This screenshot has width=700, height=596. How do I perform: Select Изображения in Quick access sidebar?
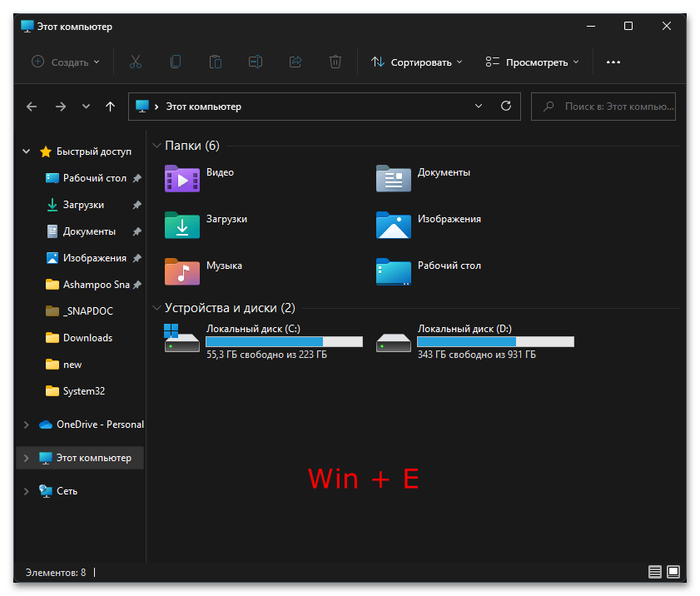[x=94, y=258]
